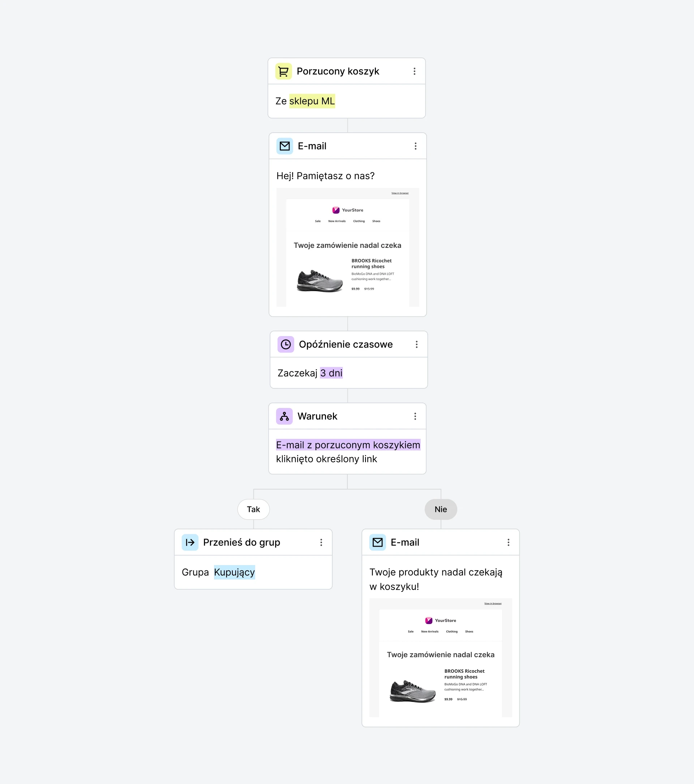The image size is (694, 784).
Task: Select the Nie branch label
Action: (440, 509)
